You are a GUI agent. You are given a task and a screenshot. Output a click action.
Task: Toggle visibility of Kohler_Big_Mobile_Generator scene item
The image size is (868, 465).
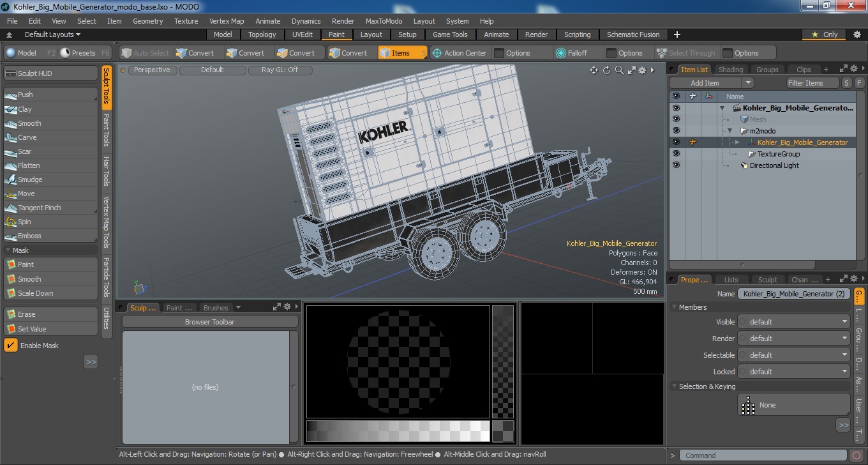coord(676,108)
